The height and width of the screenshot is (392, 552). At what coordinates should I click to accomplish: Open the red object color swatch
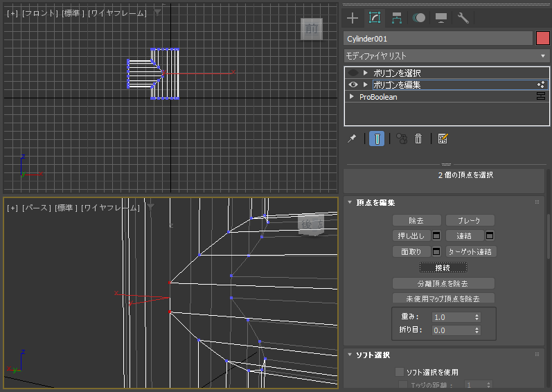click(x=542, y=38)
